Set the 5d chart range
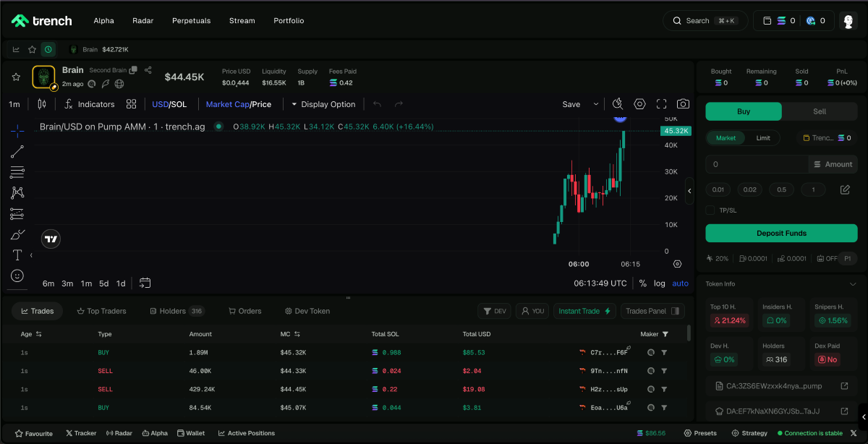 coord(104,283)
